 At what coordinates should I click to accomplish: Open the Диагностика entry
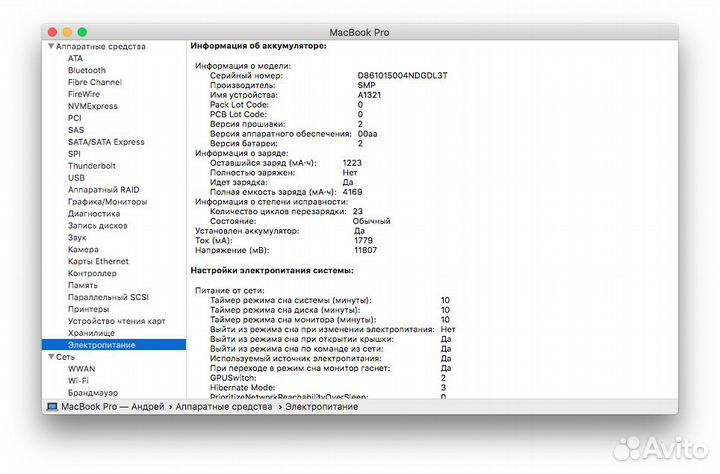pyautogui.click(x=94, y=214)
